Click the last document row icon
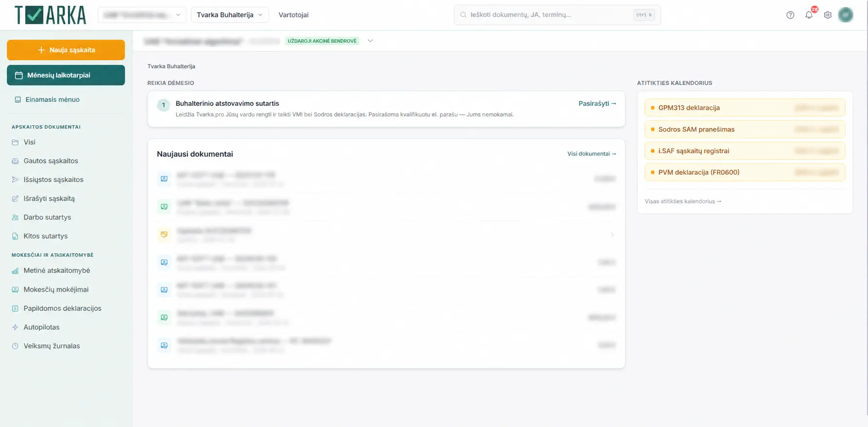 tap(164, 345)
